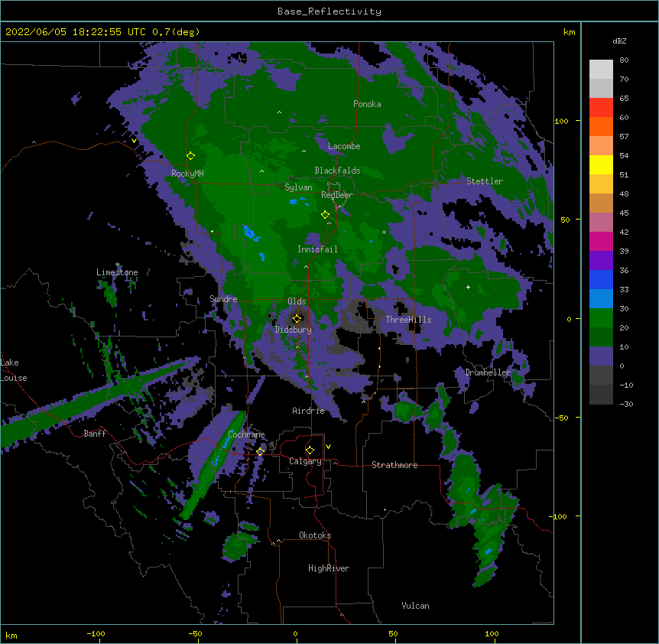Select the RockyMH label
Image resolution: width=659 pixels, height=644 pixels.
click(187, 174)
